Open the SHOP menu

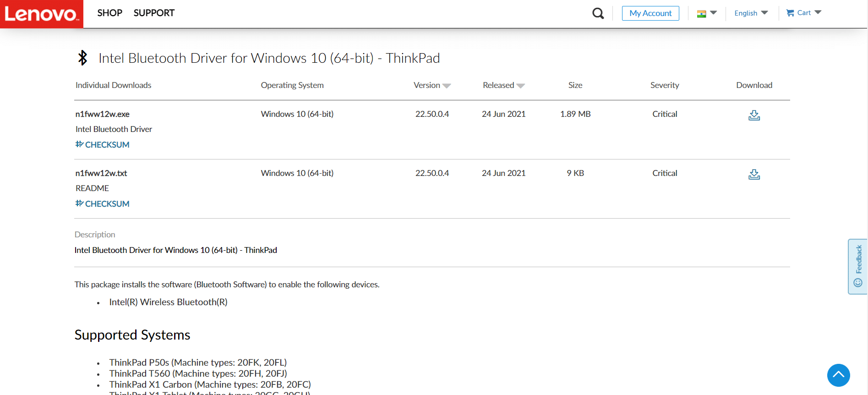(x=110, y=13)
